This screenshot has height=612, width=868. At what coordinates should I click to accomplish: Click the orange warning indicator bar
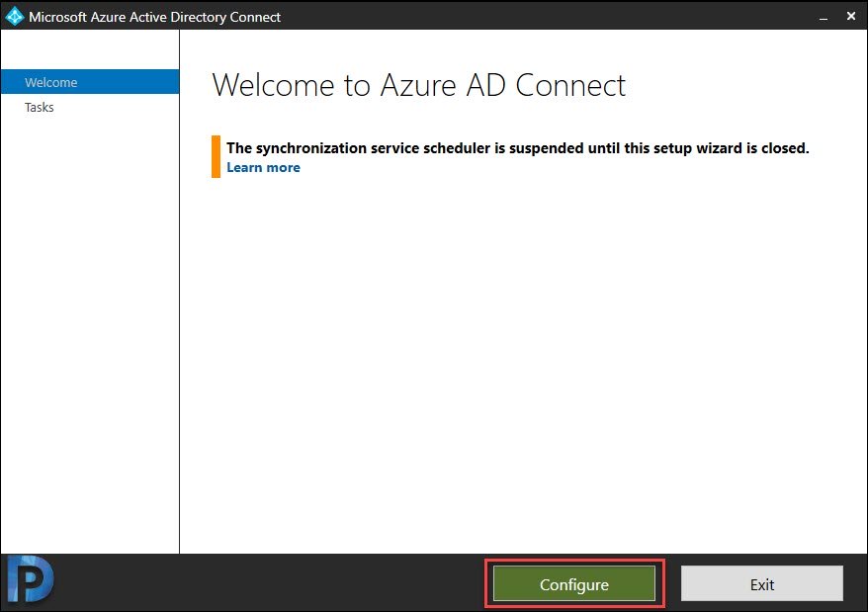[x=216, y=157]
